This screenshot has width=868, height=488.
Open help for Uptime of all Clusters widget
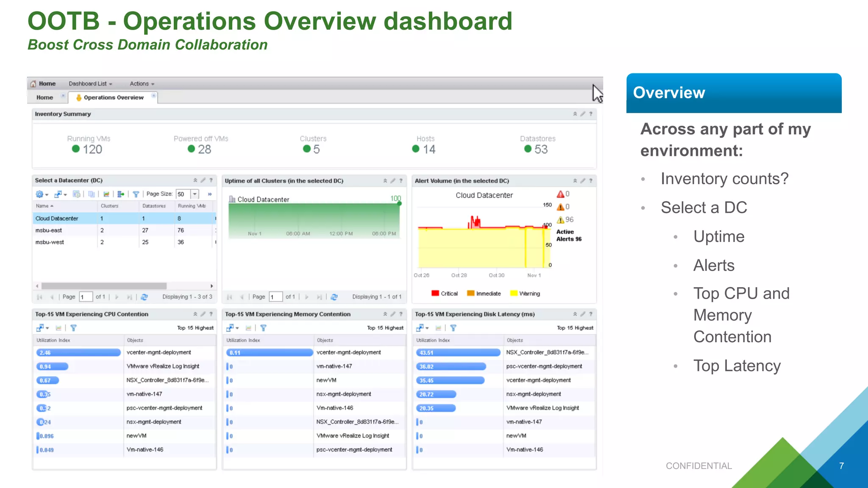click(401, 180)
